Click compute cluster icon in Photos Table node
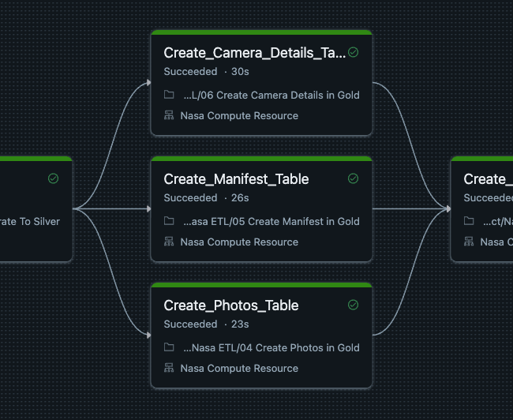513x420 pixels. pos(169,368)
